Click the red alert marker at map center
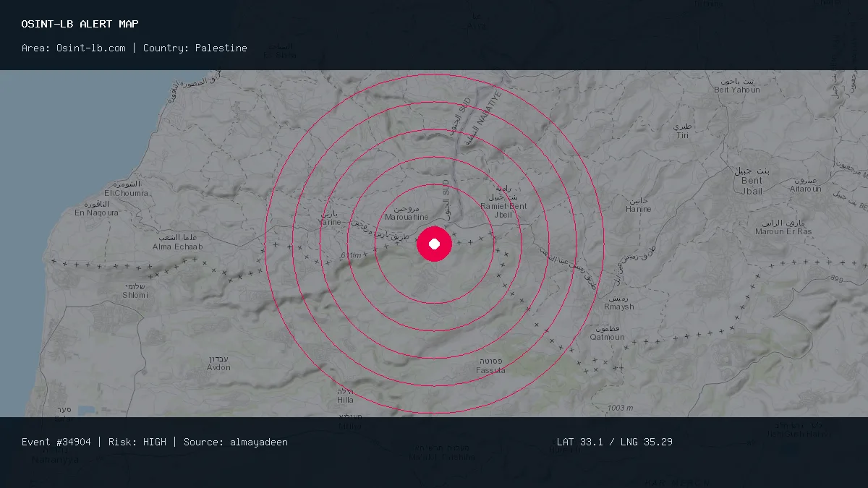This screenshot has height=488, width=868. pos(434,244)
